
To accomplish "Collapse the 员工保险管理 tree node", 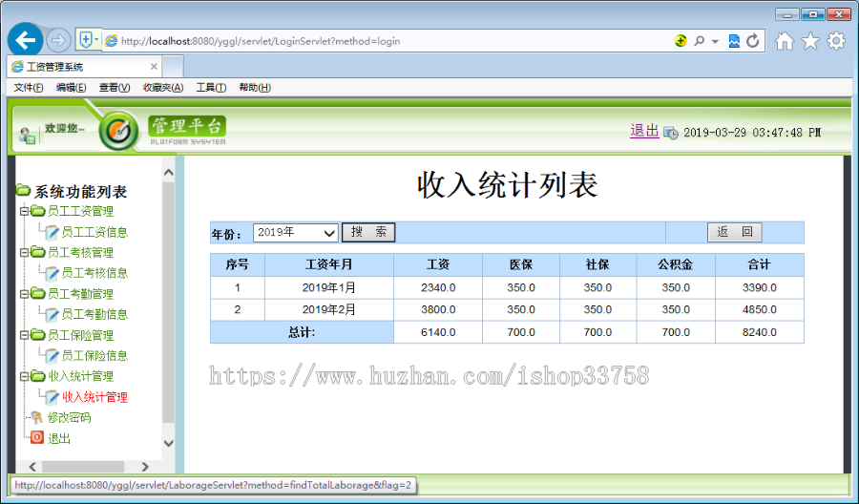I will [x=24, y=335].
